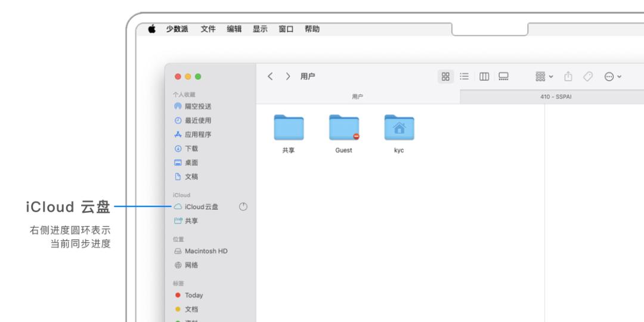Open iCloud 共享 in sidebar
Viewport: 644px width, 322px height.
[x=186, y=221]
